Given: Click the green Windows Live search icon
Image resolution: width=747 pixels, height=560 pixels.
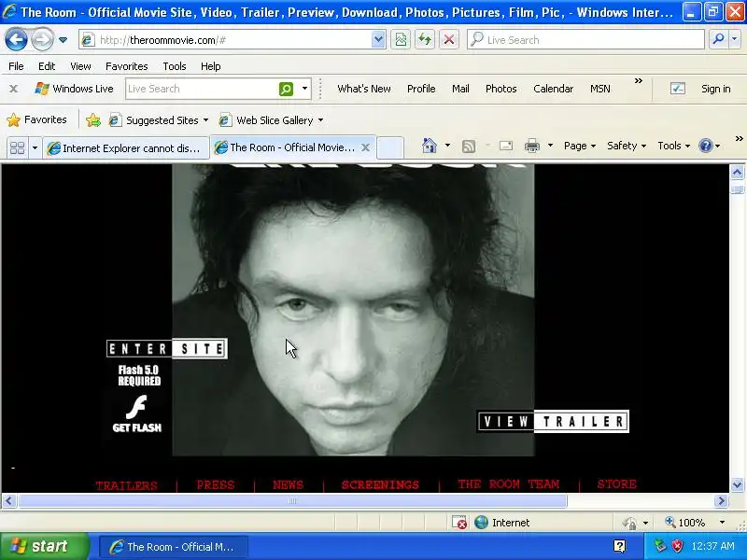Looking at the screenshot, I should pyautogui.click(x=286, y=89).
